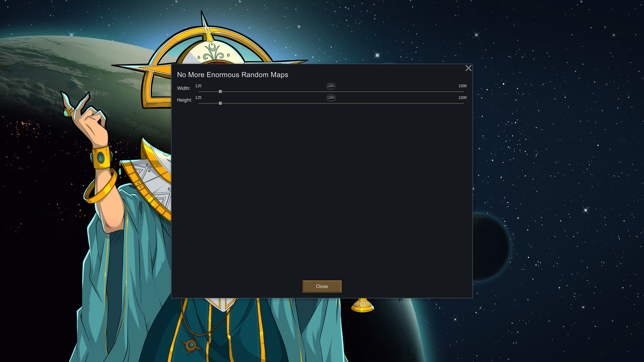Click the Close button at dialog bottom
644x362 pixels.
(322, 286)
